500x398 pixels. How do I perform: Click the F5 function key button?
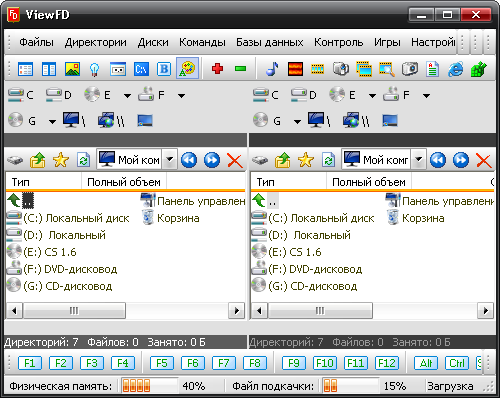162,363
